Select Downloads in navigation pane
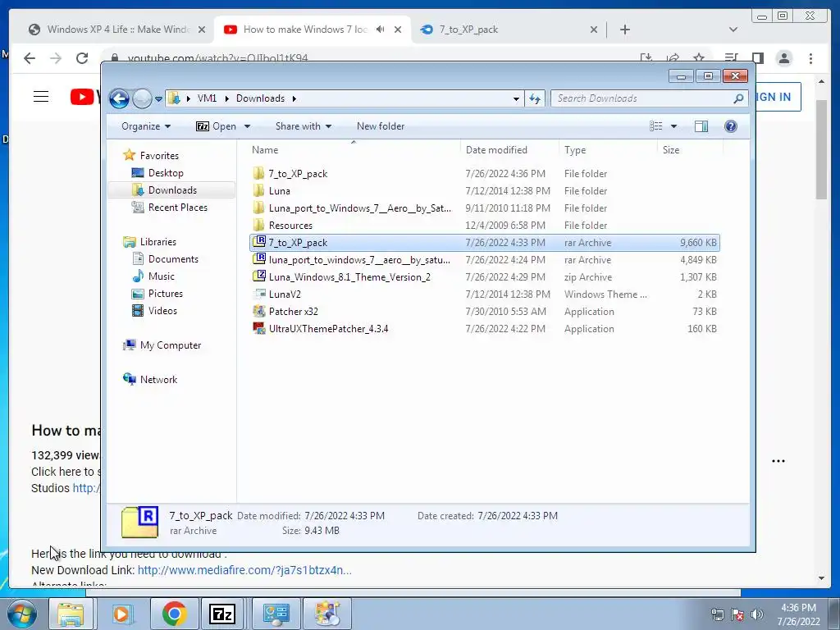 pos(172,190)
